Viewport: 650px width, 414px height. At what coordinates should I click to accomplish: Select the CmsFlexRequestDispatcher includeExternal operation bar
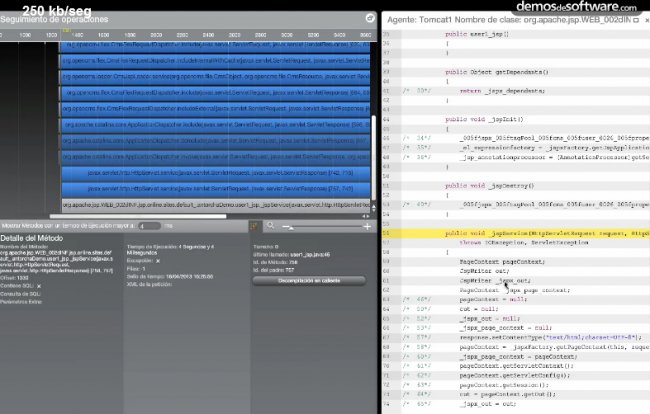pos(215,109)
